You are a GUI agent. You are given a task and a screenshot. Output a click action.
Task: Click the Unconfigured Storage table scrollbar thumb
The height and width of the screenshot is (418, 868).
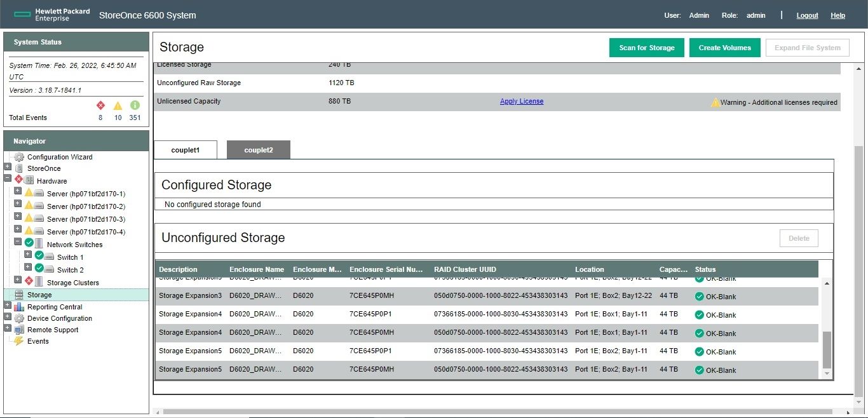827,349
